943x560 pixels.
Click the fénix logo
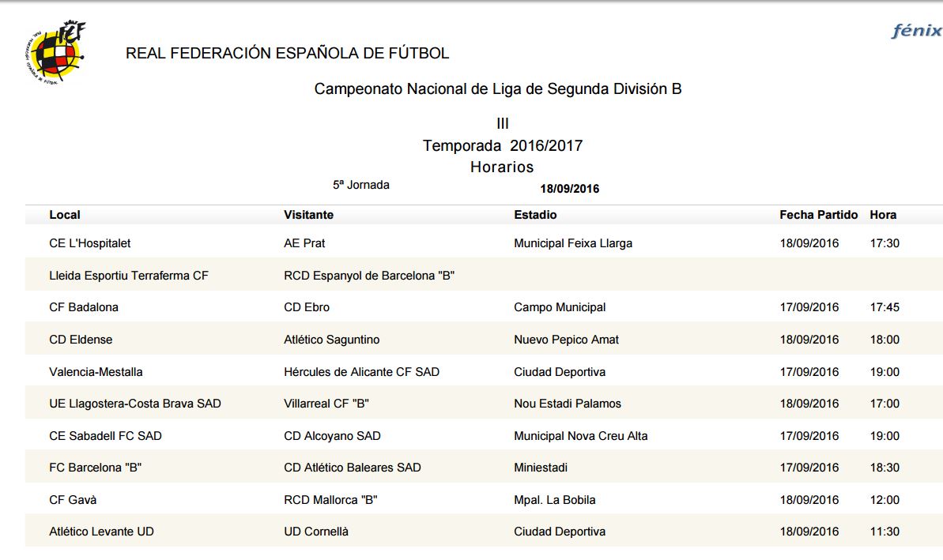916,31
